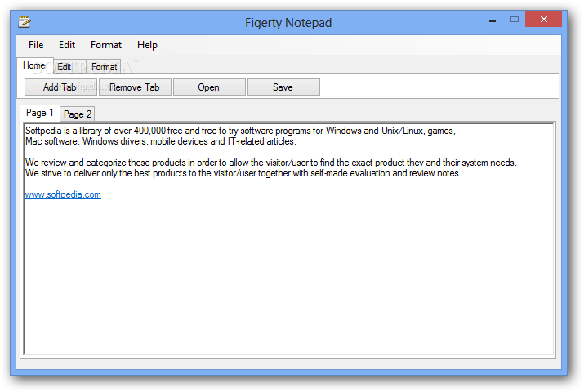This screenshot has width=584, height=392.
Task: Close the Figerty Notepad window
Action: click(543, 19)
